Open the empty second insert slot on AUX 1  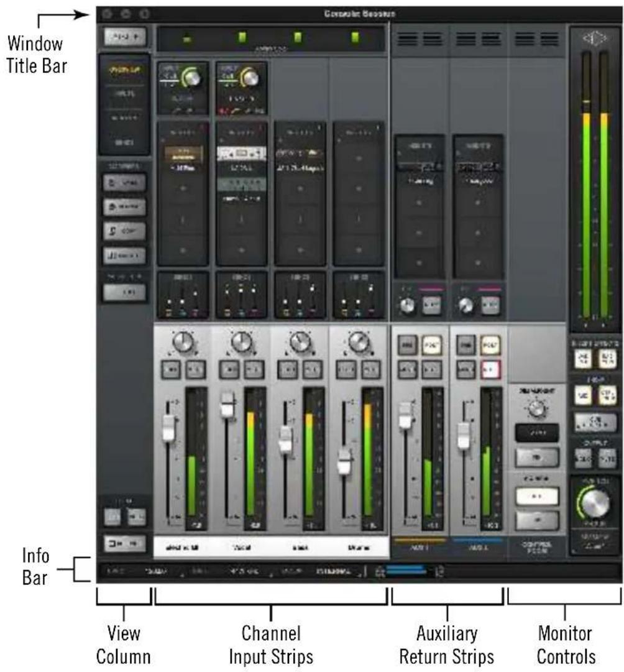(x=420, y=202)
